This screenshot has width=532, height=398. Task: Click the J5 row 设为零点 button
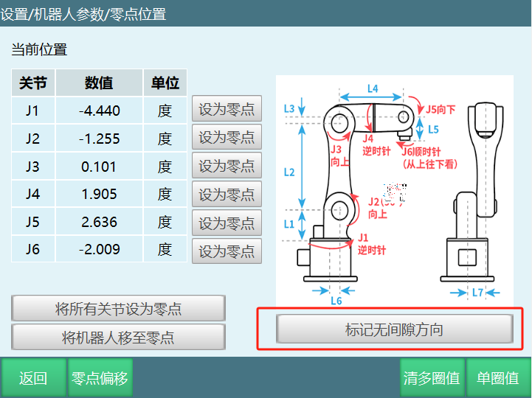(x=227, y=223)
